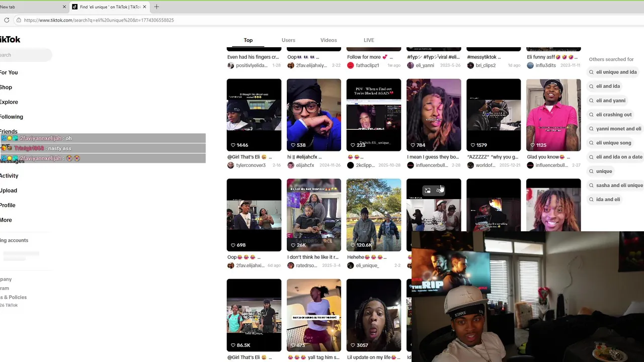The width and height of the screenshot is (644, 362).
Task: Open video thumbnail with 784 likes
Action: point(434,115)
